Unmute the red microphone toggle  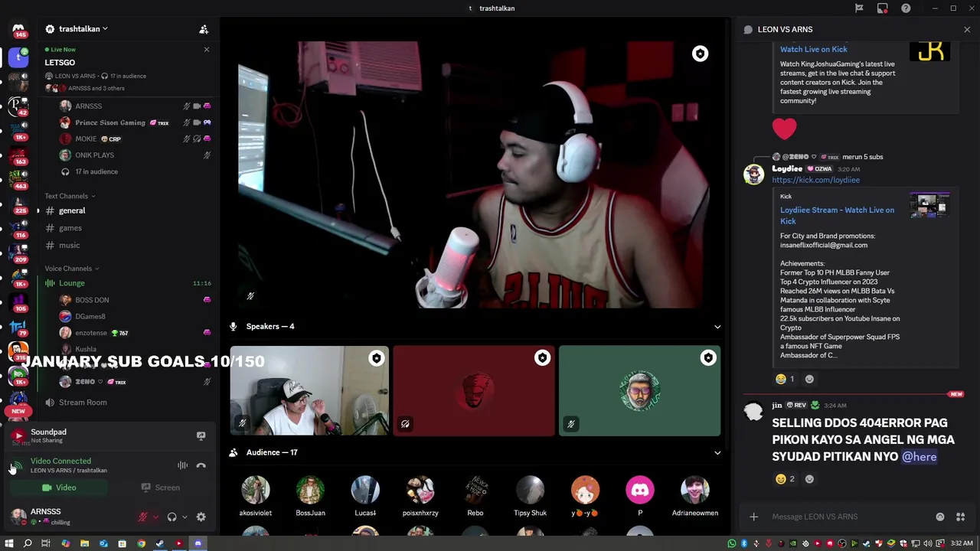tap(142, 517)
